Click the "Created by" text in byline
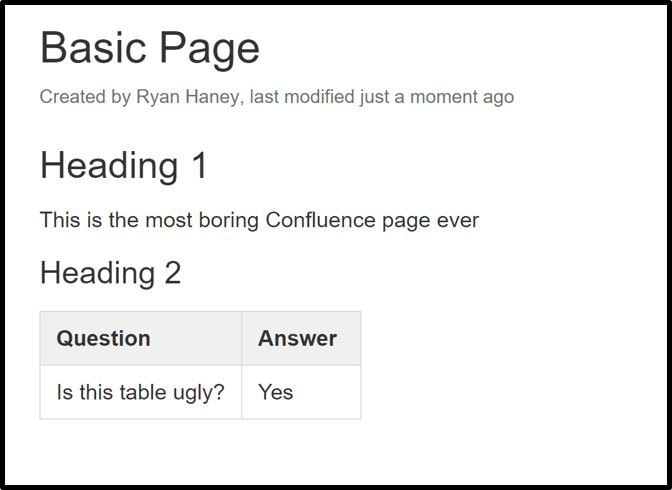The width and height of the screenshot is (672, 490). pyautogui.click(x=85, y=97)
